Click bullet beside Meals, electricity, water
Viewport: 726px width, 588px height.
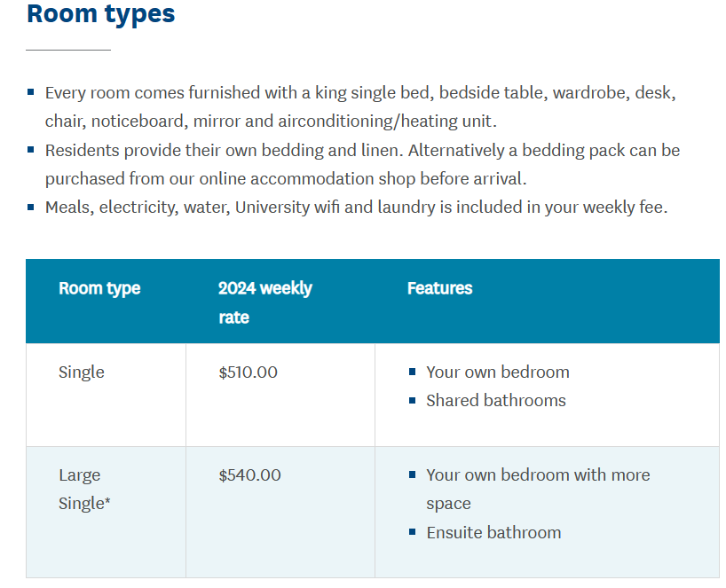(30, 207)
